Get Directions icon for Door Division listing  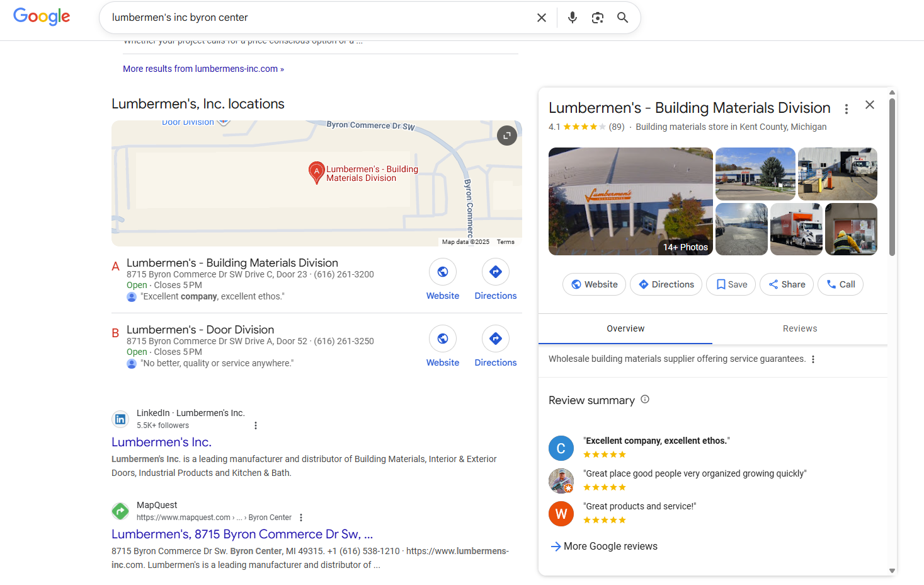click(495, 339)
